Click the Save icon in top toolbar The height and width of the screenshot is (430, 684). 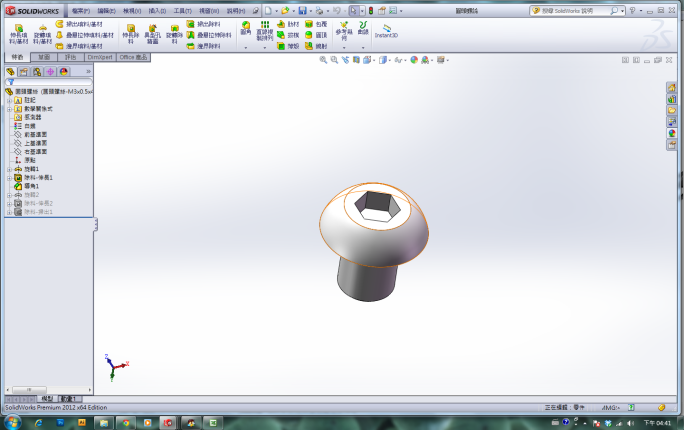point(302,10)
